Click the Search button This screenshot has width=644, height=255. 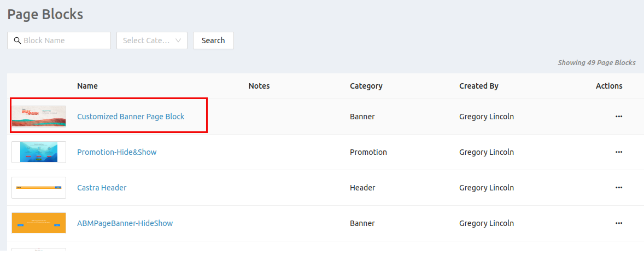(x=213, y=40)
